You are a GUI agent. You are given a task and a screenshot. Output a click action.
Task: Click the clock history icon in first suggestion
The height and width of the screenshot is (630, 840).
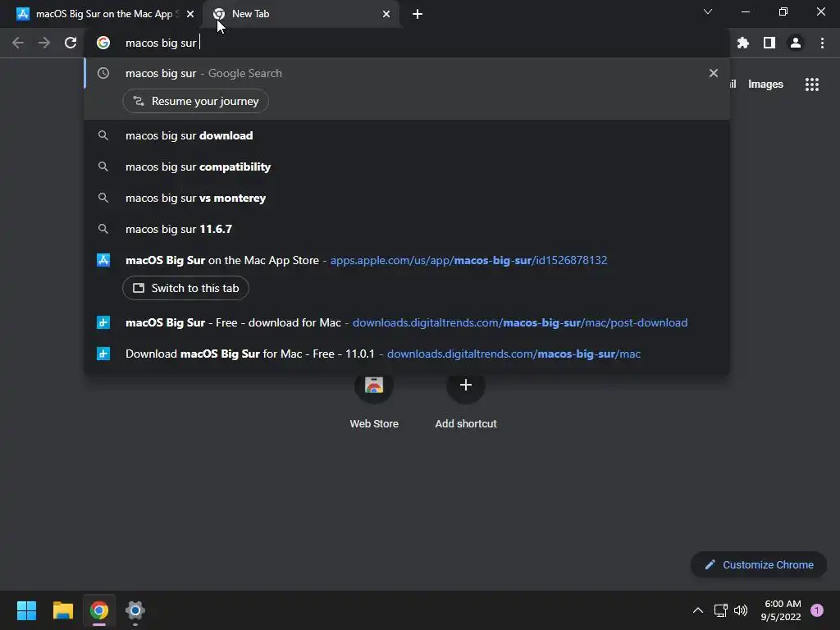(x=103, y=73)
